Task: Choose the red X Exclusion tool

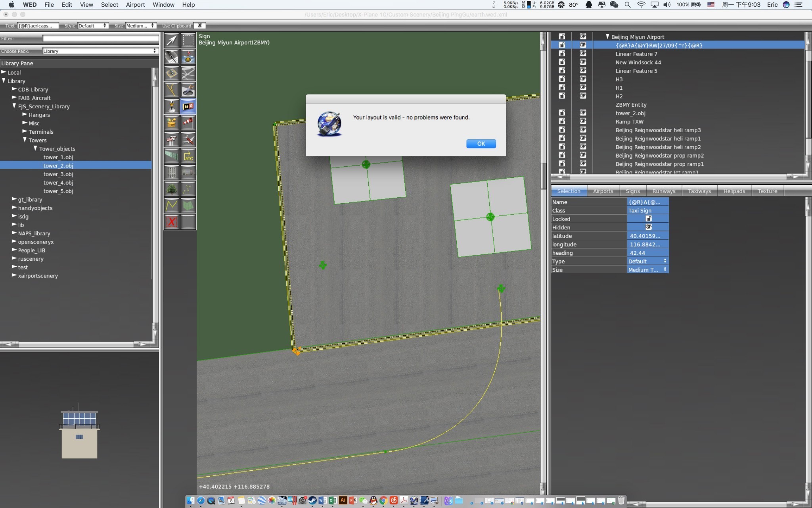Action: 172,222
